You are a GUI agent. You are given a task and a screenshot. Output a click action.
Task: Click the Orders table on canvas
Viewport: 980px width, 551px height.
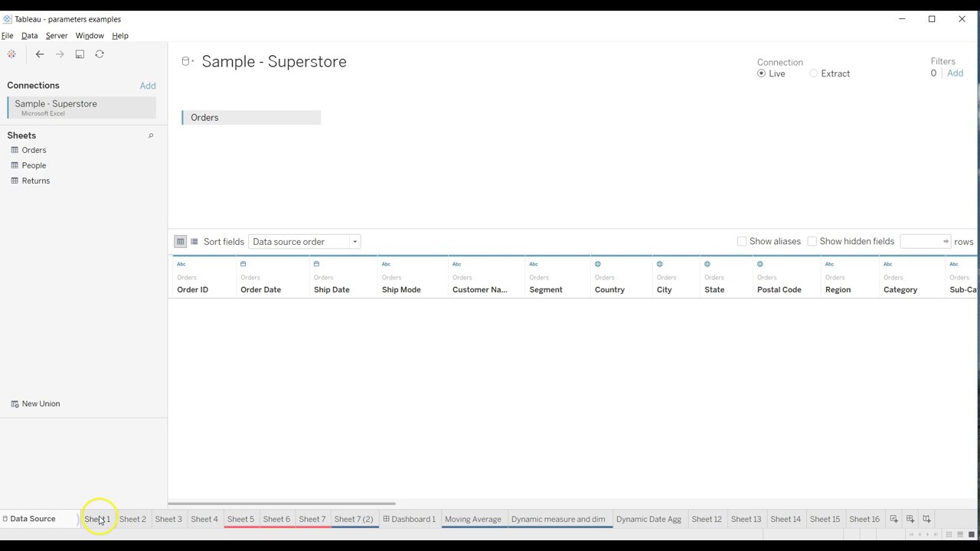pos(251,118)
